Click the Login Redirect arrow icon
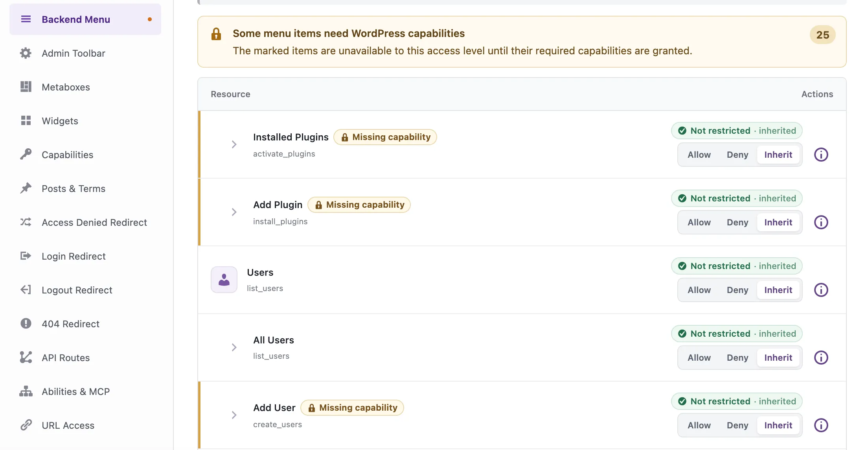This screenshot has height=450, width=868. (x=26, y=256)
